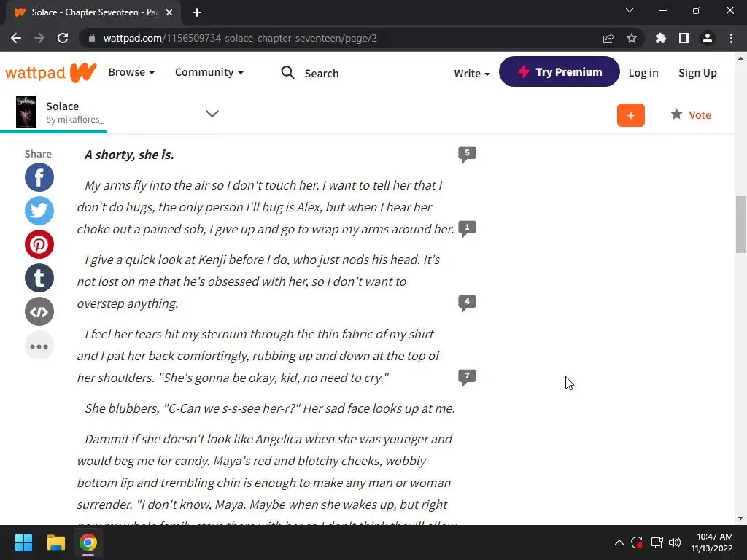Click the sync tray icon
The image size is (747, 560).
pyautogui.click(x=637, y=542)
